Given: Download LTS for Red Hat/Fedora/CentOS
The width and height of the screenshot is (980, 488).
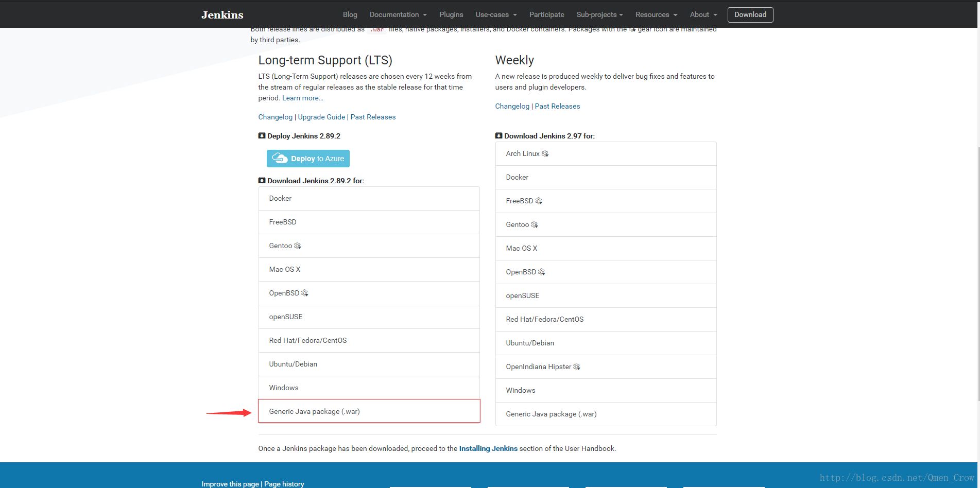Looking at the screenshot, I should pyautogui.click(x=369, y=340).
